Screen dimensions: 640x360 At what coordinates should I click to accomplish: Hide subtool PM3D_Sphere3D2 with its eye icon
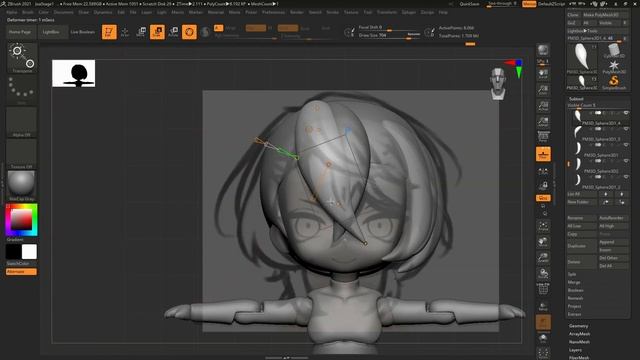[x=626, y=161]
